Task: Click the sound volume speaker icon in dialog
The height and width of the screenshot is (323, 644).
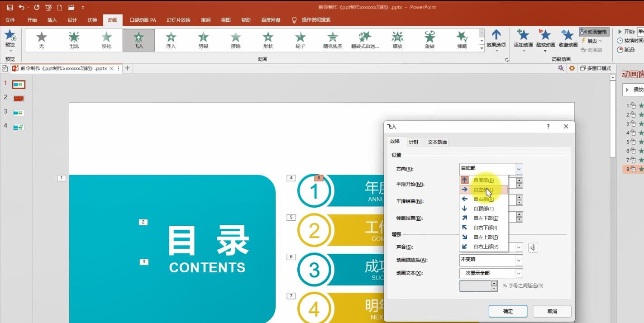Action: point(533,247)
